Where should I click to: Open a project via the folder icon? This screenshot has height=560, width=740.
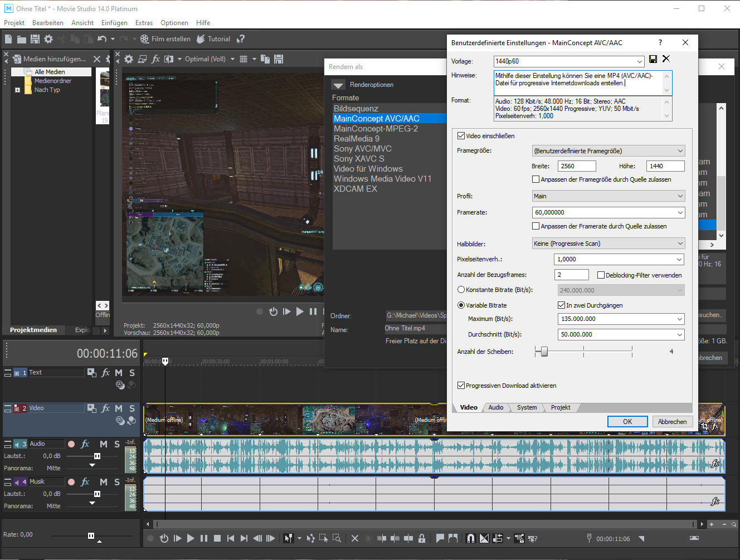click(22, 39)
